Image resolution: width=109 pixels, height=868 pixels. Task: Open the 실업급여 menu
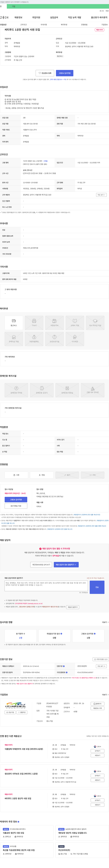pyautogui.click(x=54, y=18)
